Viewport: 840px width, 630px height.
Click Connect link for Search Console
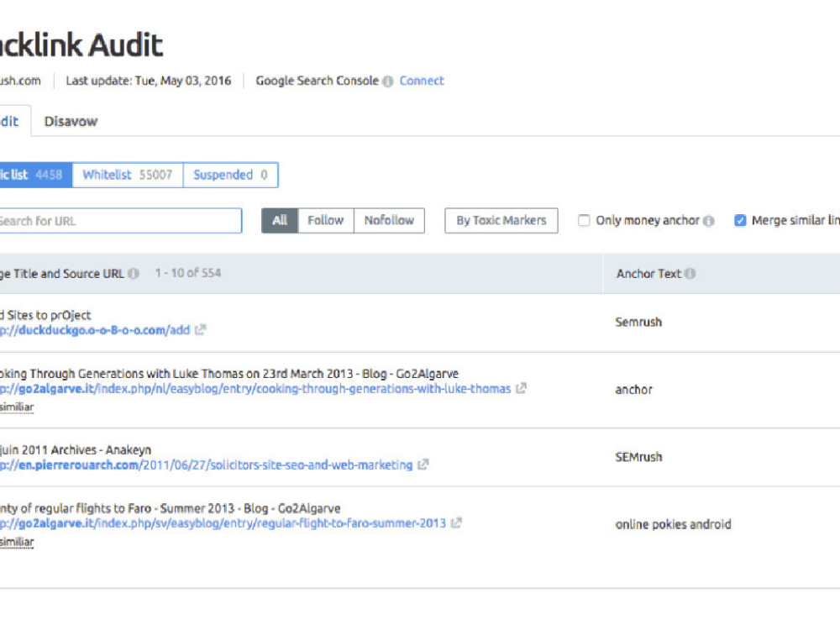click(422, 81)
